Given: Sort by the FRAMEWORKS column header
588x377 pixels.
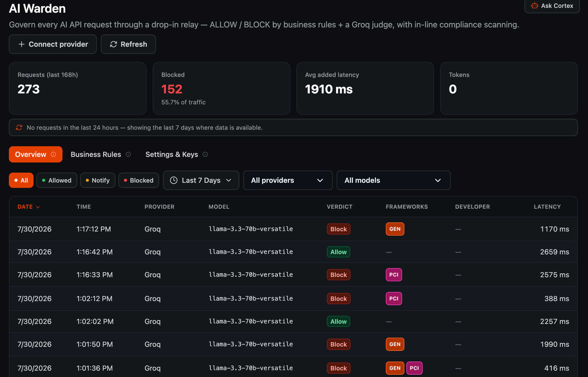Looking at the screenshot, I should (407, 207).
